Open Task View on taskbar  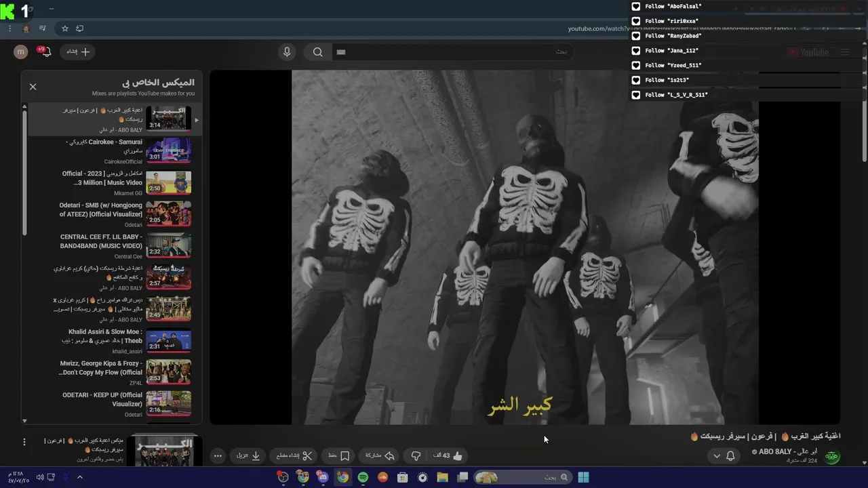pos(462,477)
